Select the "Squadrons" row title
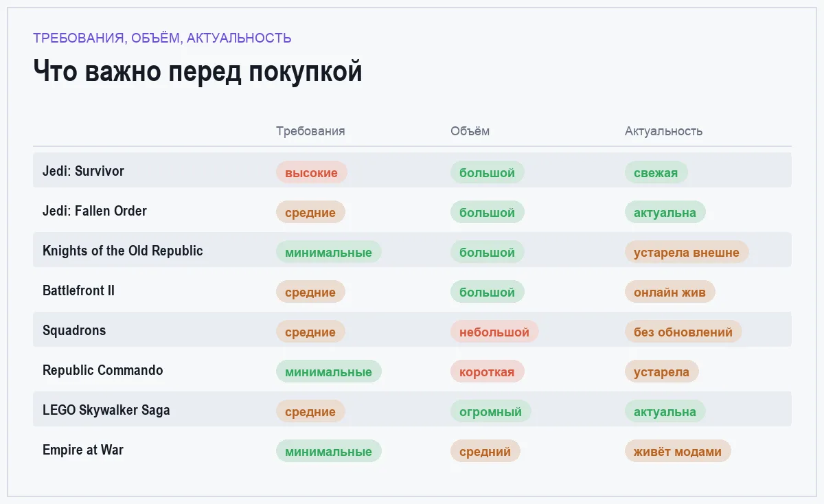The image size is (824, 504). [x=74, y=330]
